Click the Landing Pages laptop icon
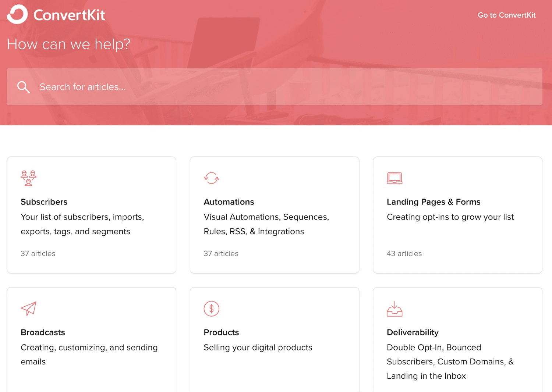This screenshot has height=392, width=552. [394, 178]
